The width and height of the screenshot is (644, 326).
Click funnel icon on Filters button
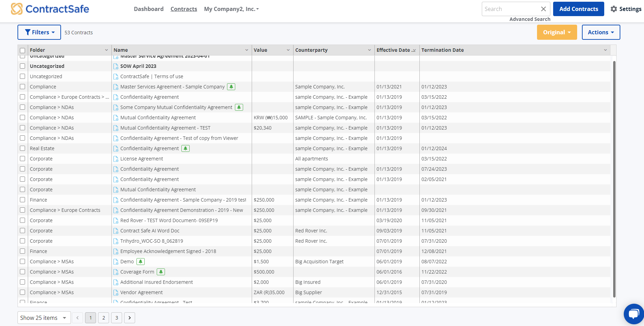(28, 32)
